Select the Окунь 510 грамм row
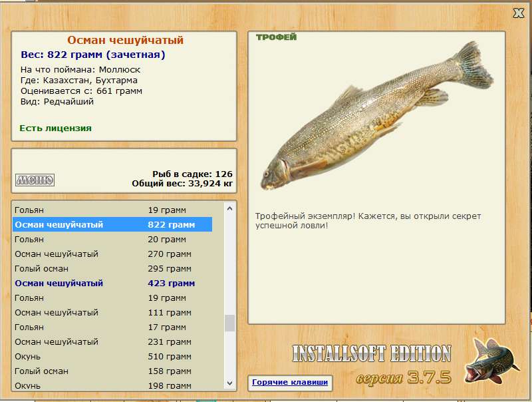The height and width of the screenshot is (402, 532). [x=112, y=357]
